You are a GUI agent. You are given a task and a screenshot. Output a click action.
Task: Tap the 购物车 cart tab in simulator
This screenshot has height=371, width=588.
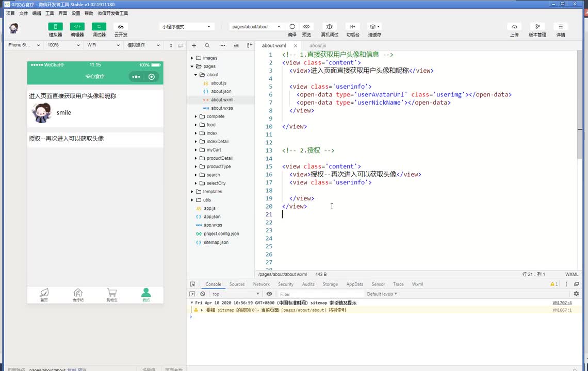112,295
